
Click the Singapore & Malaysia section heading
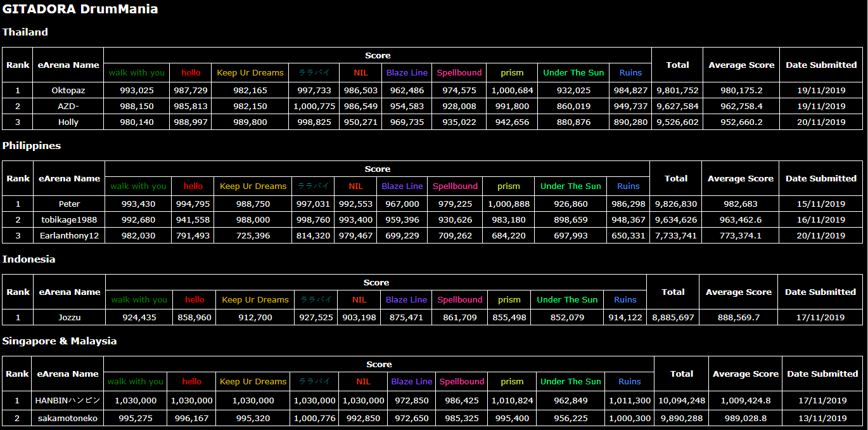pos(60,341)
